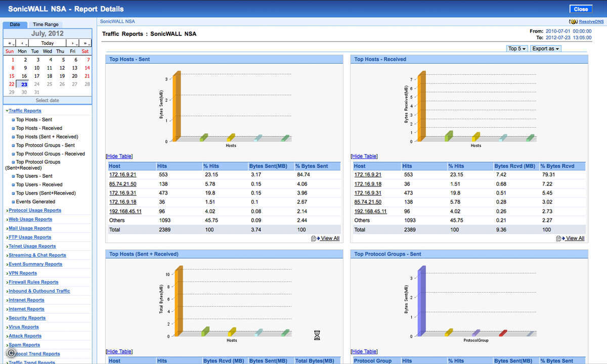Open VPN Reports link
This screenshot has height=364, width=607.
(x=23, y=273)
